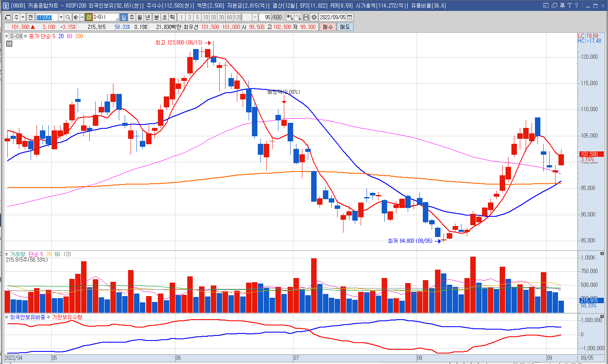Viewport: 608px width, 364px height.
Task: Click the date field 2022/09/05
Action: [333, 17]
